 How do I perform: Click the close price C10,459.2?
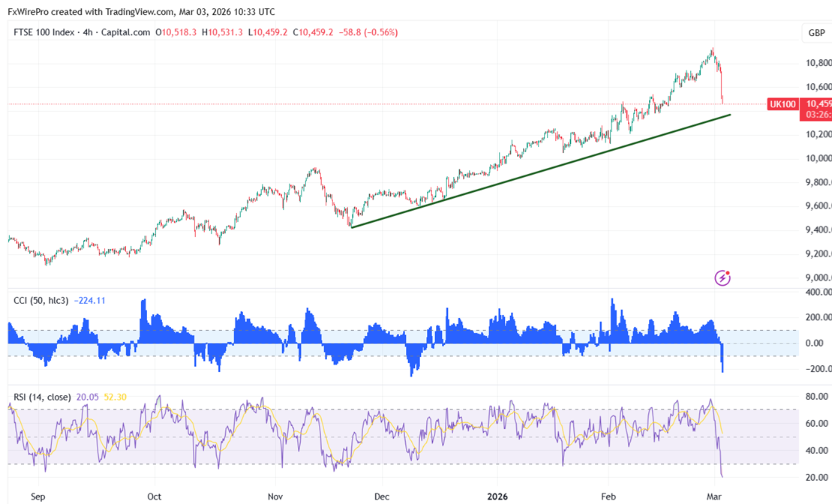313,32
